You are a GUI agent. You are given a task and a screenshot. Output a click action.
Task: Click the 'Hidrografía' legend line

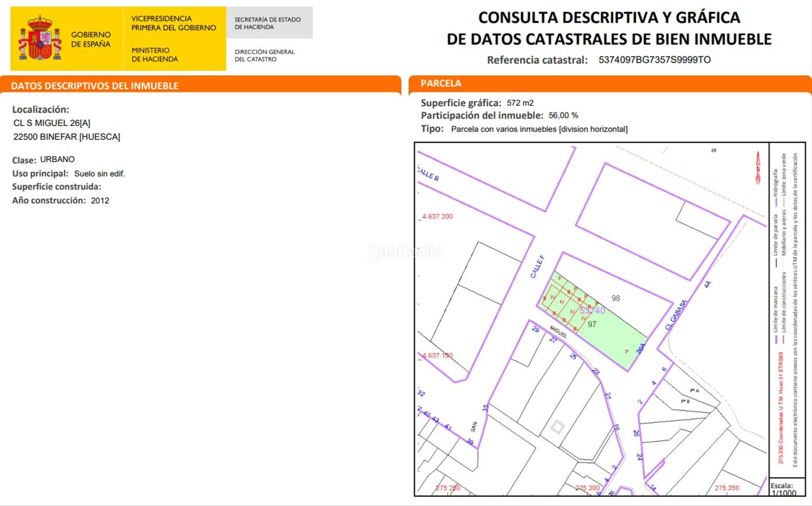point(775,204)
